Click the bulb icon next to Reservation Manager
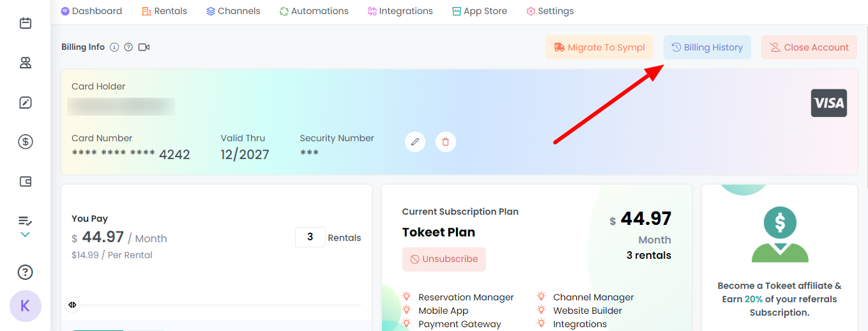Image resolution: width=868 pixels, height=331 pixels. [406, 296]
